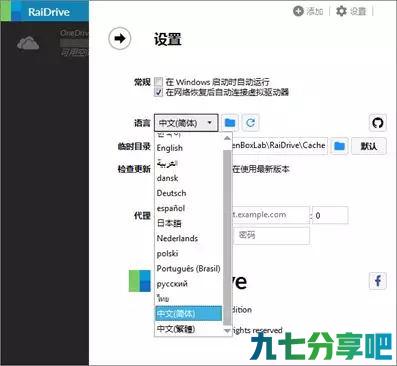The width and height of the screenshot is (397, 366).
Task: Choose polski from the language list
Action: (188, 253)
